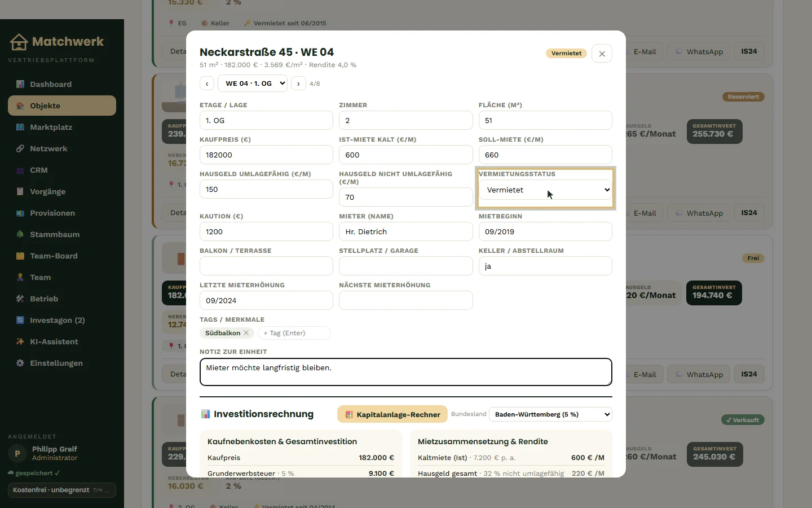Image resolution: width=812 pixels, height=508 pixels.
Task: Click the Stammbaum tree icon
Action: [20, 234]
